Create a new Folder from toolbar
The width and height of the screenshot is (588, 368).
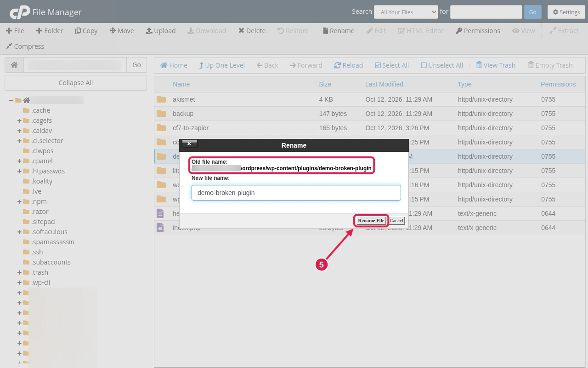coord(50,31)
